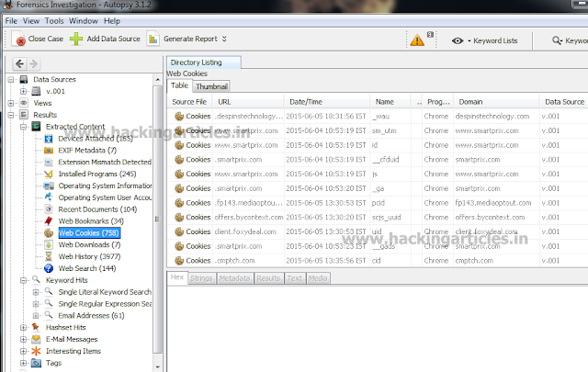Click the Devices Attached icon in tree
Viewport: 588px width, 372px height.
click(x=49, y=139)
